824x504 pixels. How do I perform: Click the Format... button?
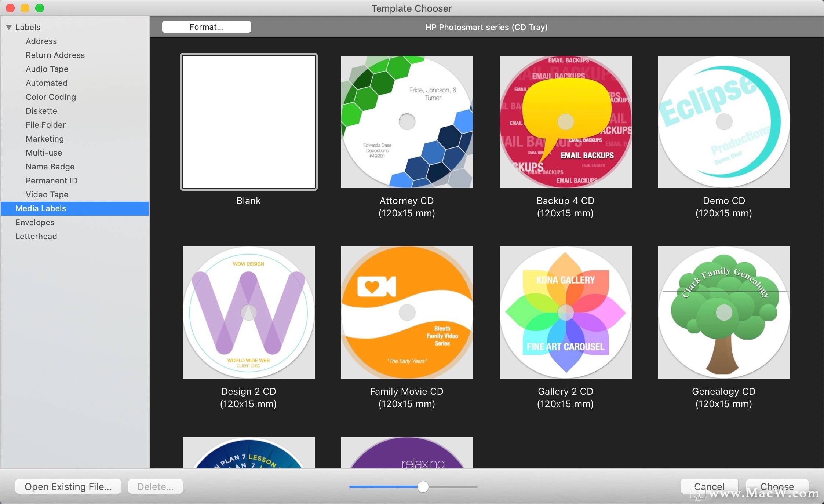tap(206, 27)
